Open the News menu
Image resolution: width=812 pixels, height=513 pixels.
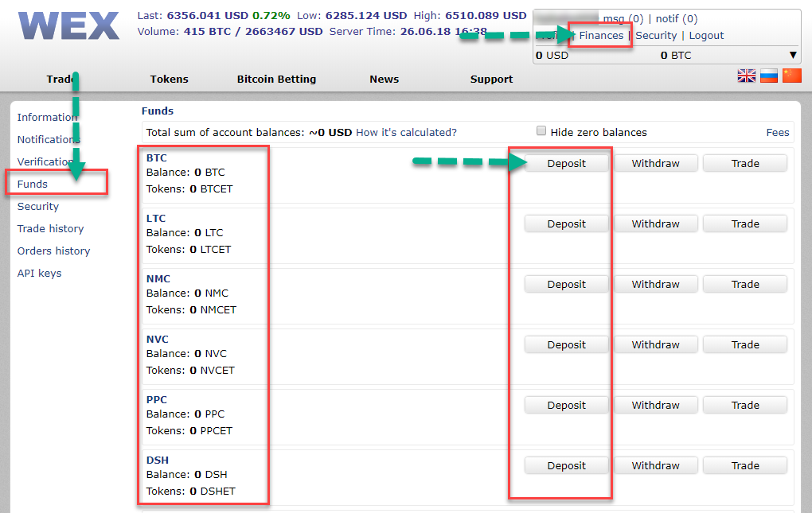tap(385, 79)
